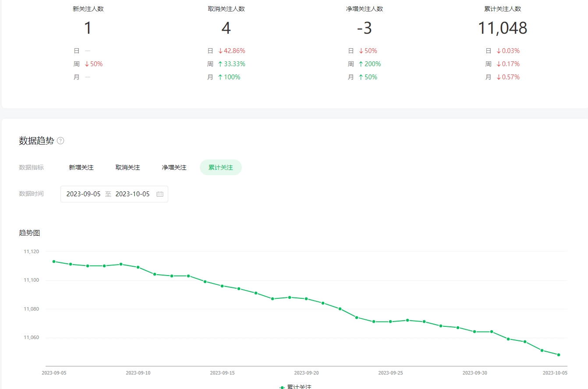This screenshot has width=588, height=389.
Task: Switch to the 新增关注 metric tab
Action: [x=81, y=167]
